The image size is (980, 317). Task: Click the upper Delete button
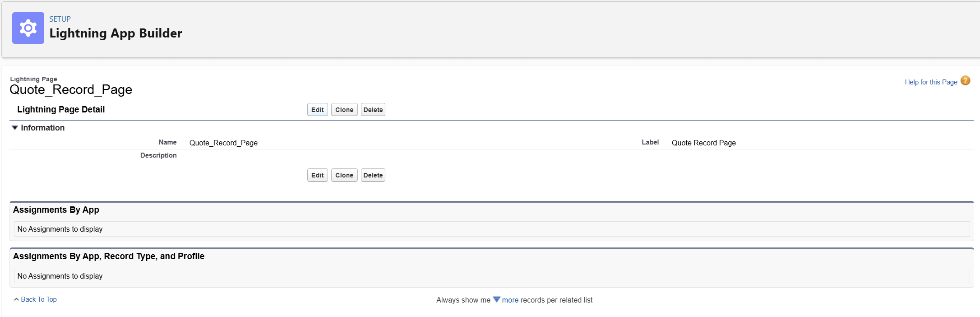point(373,110)
